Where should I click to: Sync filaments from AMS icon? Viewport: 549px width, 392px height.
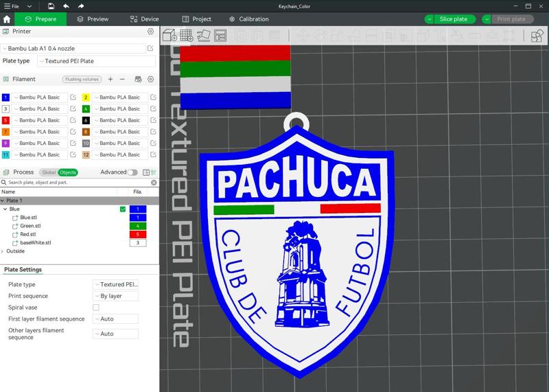click(139, 79)
